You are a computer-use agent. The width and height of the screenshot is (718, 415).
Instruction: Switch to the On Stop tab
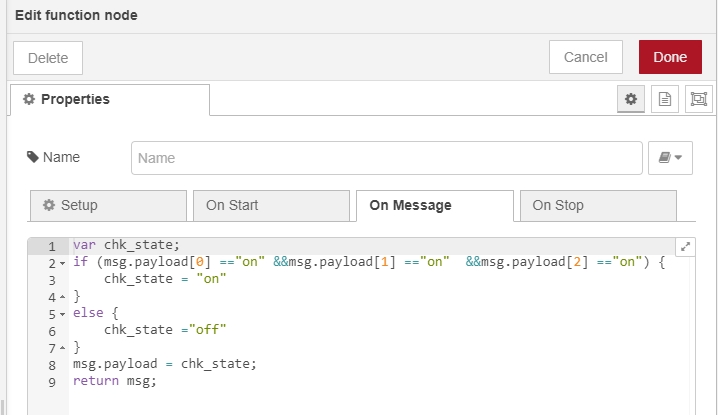coord(598,206)
